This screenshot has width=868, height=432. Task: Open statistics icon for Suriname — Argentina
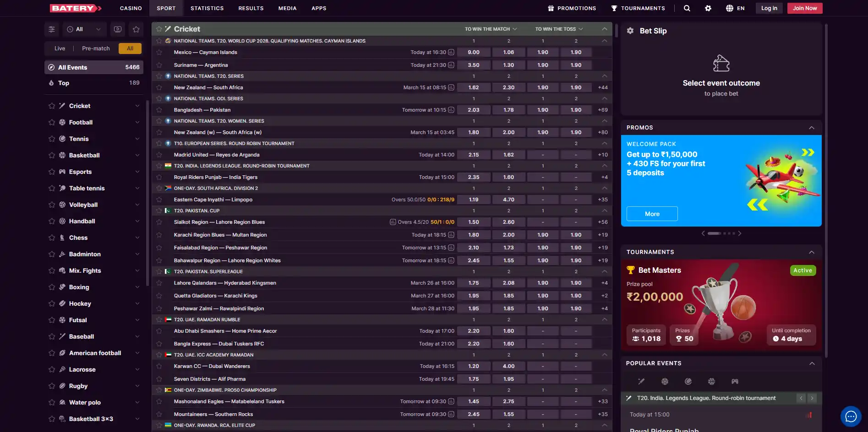pyautogui.click(x=451, y=65)
